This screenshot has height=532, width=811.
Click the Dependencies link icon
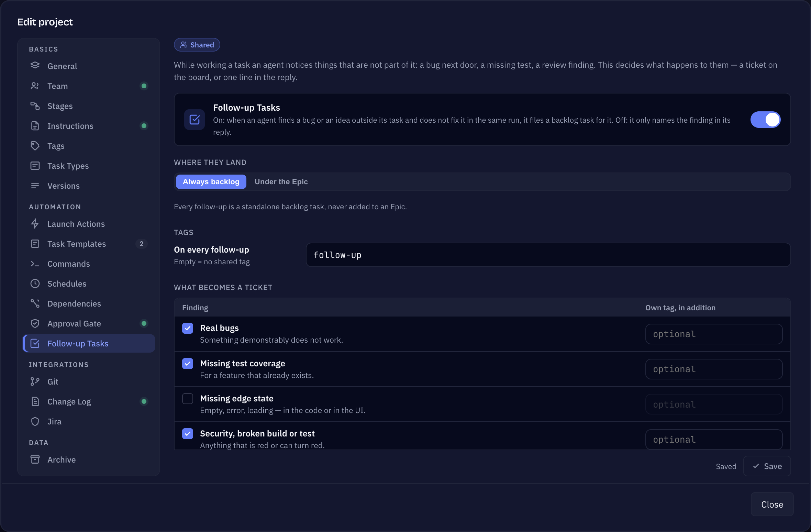(35, 303)
